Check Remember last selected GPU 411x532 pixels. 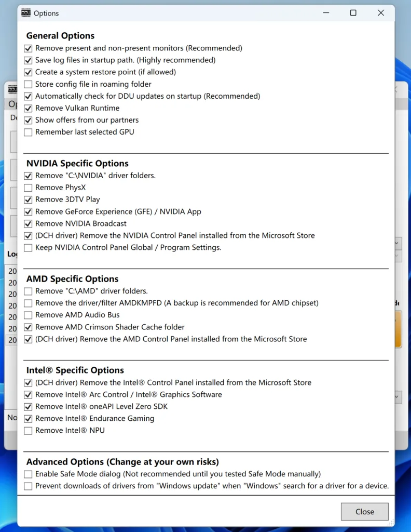pyautogui.click(x=28, y=132)
